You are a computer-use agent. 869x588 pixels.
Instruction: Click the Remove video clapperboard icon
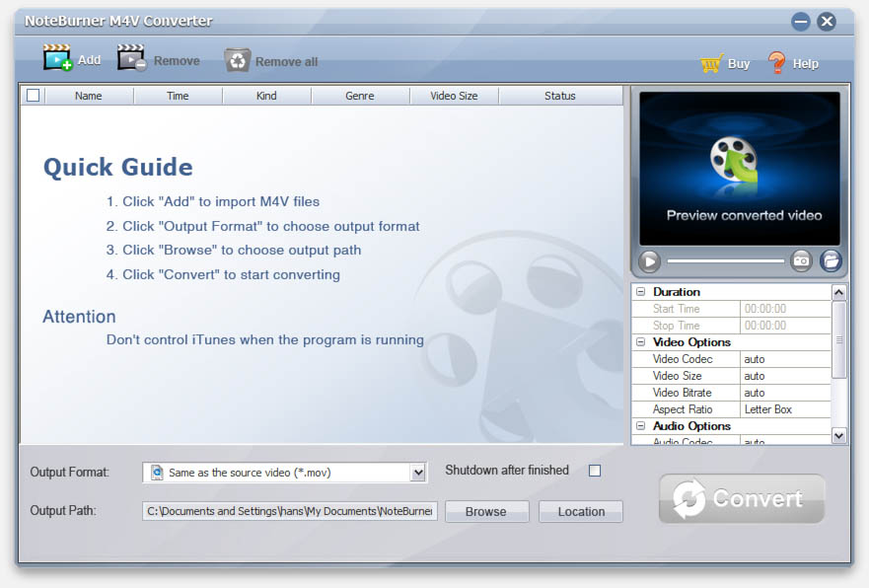click(x=131, y=57)
